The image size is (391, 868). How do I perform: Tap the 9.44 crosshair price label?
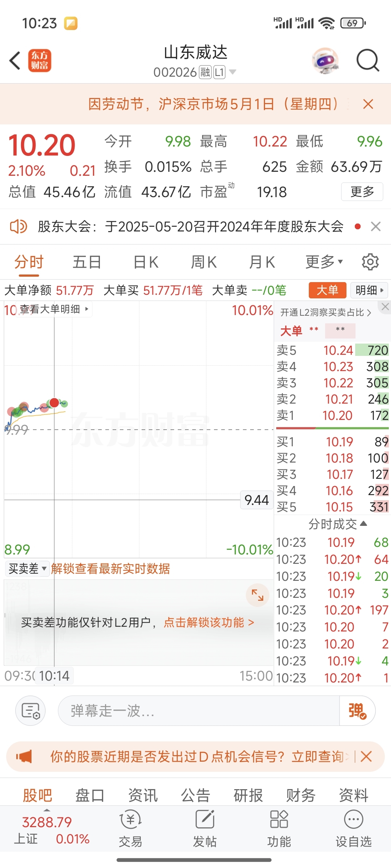coord(257,500)
